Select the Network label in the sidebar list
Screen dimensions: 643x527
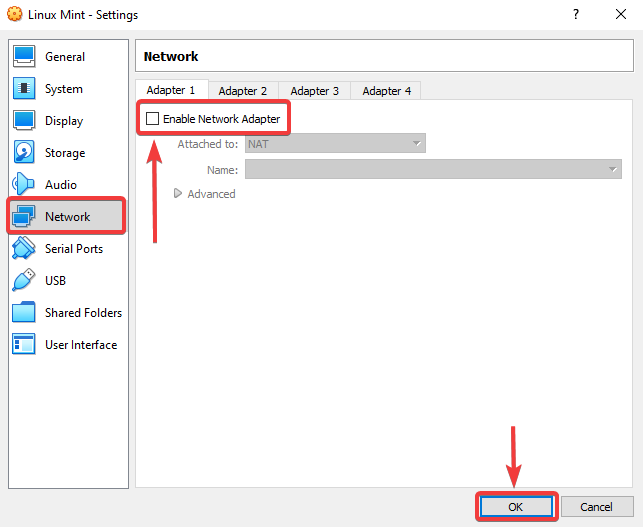click(x=68, y=217)
